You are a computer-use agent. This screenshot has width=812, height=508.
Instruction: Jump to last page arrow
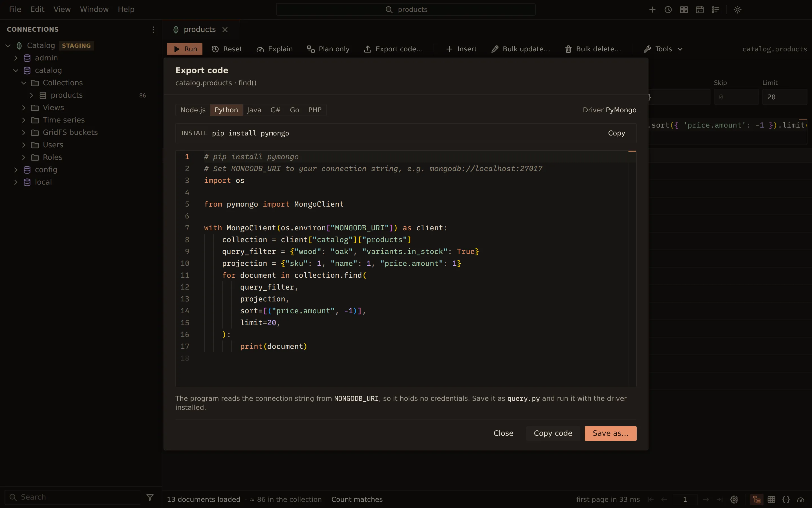tap(720, 500)
